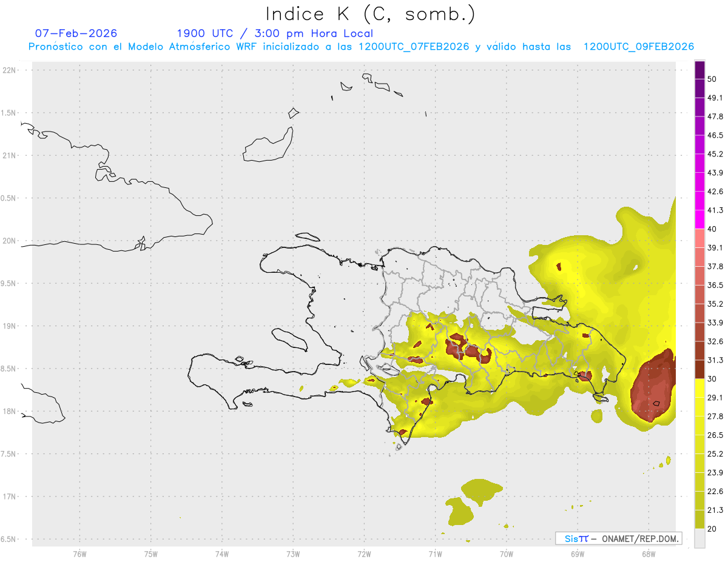Click the legend value "47.8"
The height and width of the screenshot is (562, 728).
(x=715, y=116)
